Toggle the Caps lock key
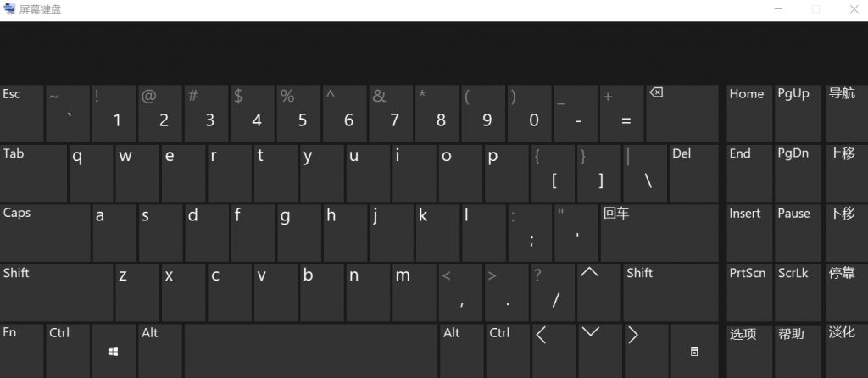The width and height of the screenshot is (868, 378). (46, 233)
